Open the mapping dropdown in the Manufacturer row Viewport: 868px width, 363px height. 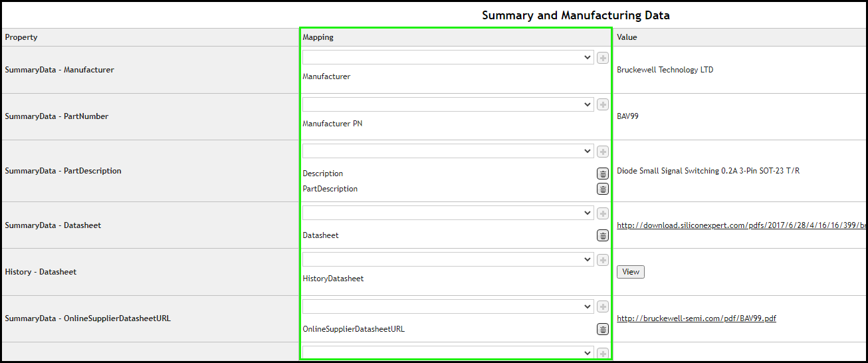click(x=448, y=58)
